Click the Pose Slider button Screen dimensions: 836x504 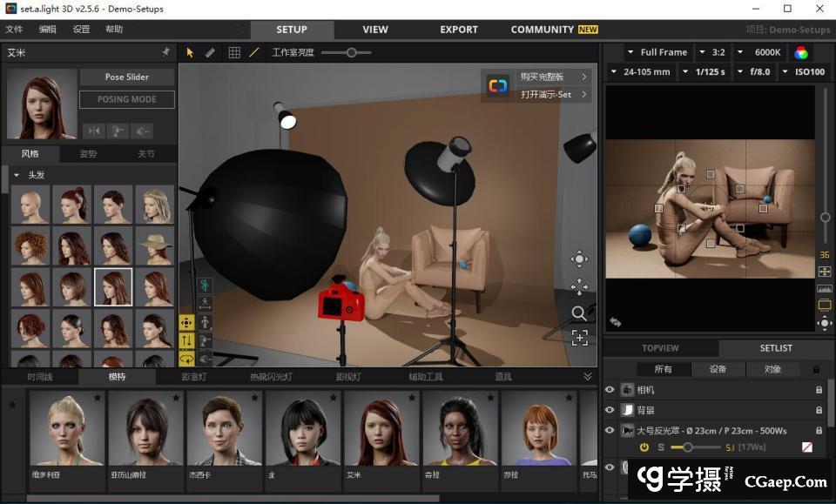click(127, 77)
